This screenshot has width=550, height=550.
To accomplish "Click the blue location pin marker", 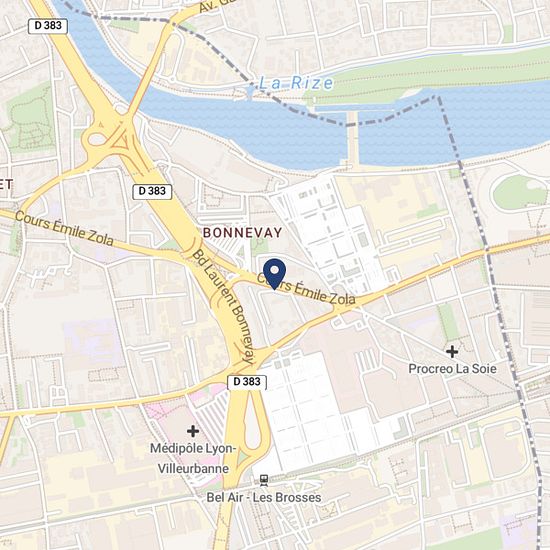I will tap(274, 274).
